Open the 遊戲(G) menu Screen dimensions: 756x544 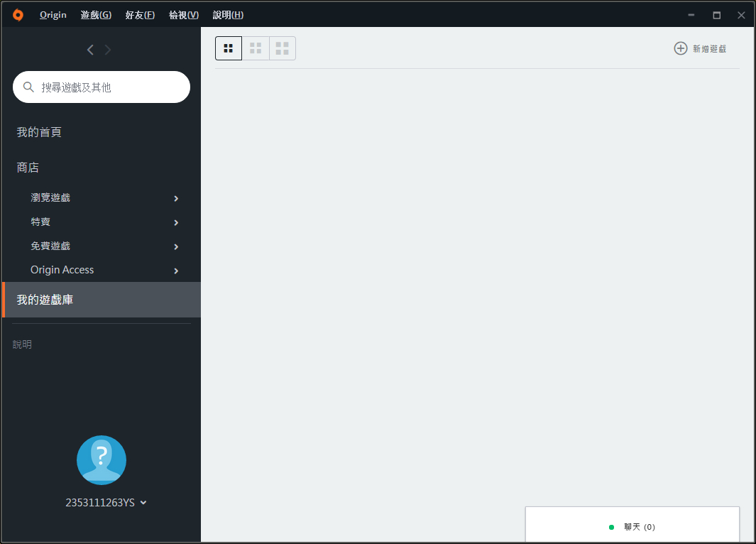tap(96, 15)
